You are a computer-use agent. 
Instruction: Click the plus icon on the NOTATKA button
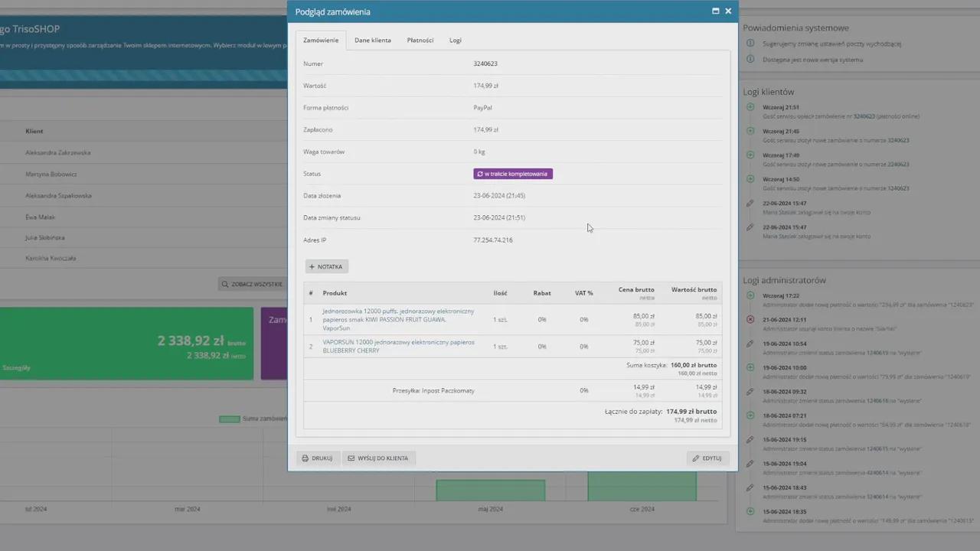(x=312, y=267)
